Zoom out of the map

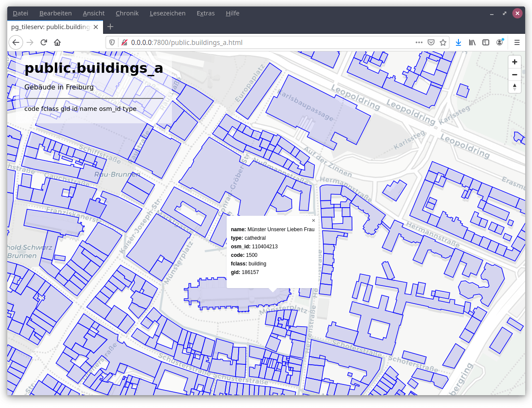tap(514, 74)
